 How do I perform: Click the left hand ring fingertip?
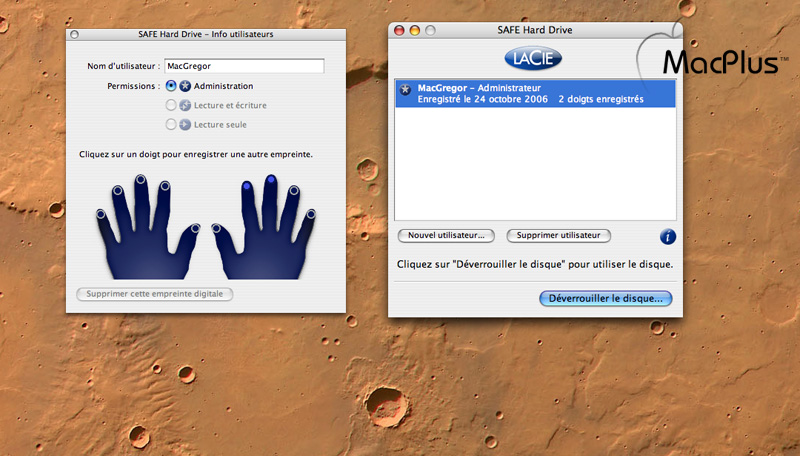[x=118, y=191]
